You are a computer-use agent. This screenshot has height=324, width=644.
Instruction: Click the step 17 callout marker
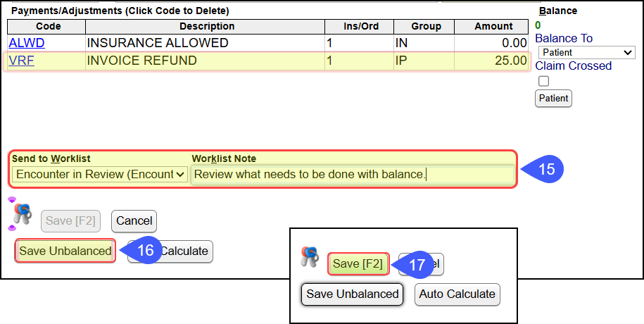click(412, 264)
